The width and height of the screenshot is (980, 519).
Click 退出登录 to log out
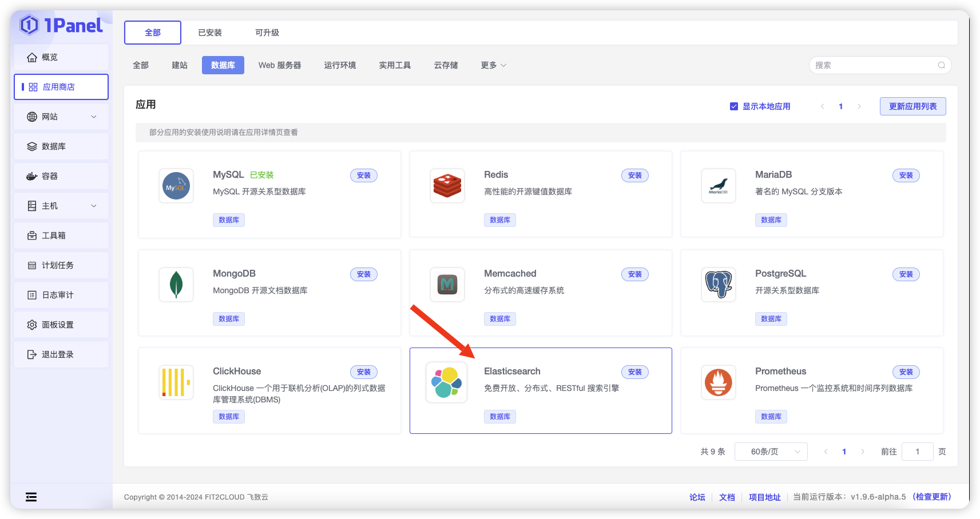61,354
